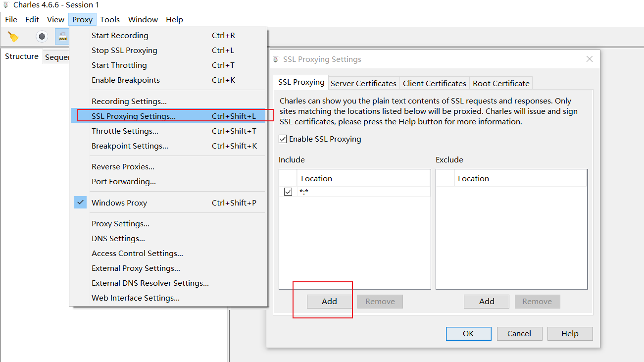The height and width of the screenshot is (362, 644).
Task: Click the Charles icon in the main title bar
Action: pos(6,5)
